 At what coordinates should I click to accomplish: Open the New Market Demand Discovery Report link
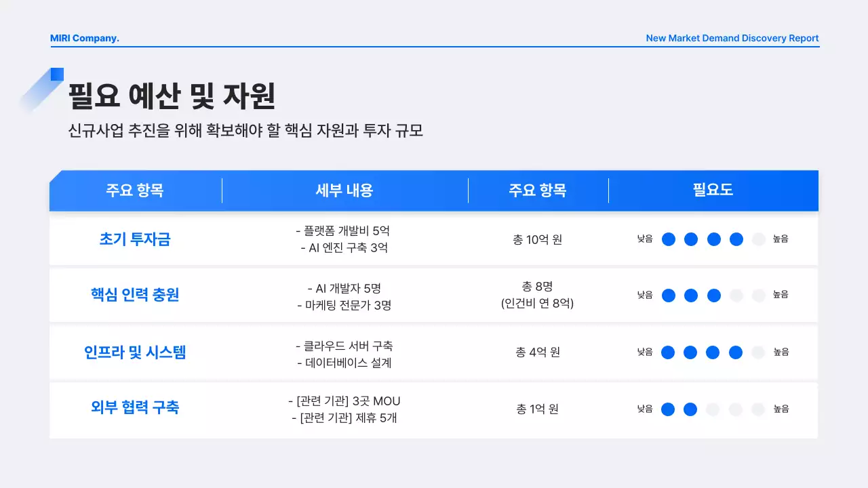pyautogui.click(x=732, y=38)
